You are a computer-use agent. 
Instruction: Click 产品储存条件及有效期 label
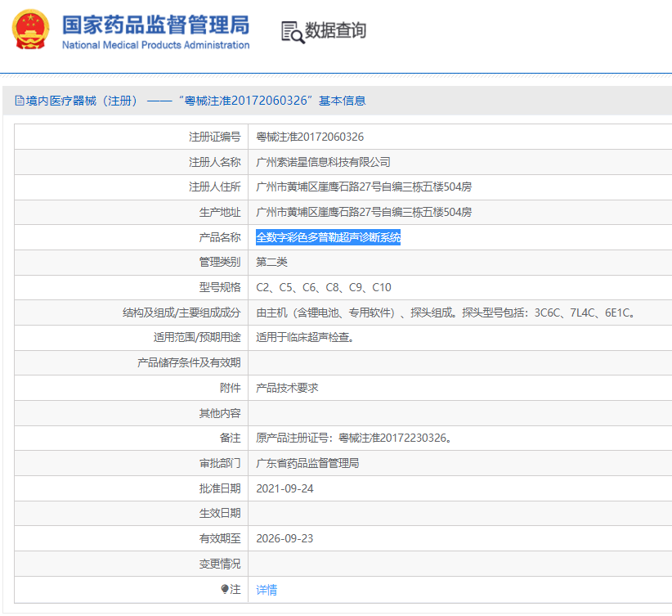tap(189, 363)
